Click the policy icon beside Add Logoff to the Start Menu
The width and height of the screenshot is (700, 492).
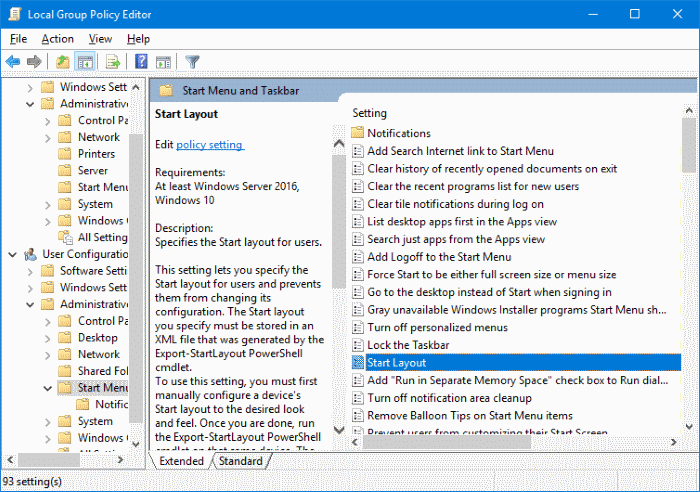click(358, 257)
